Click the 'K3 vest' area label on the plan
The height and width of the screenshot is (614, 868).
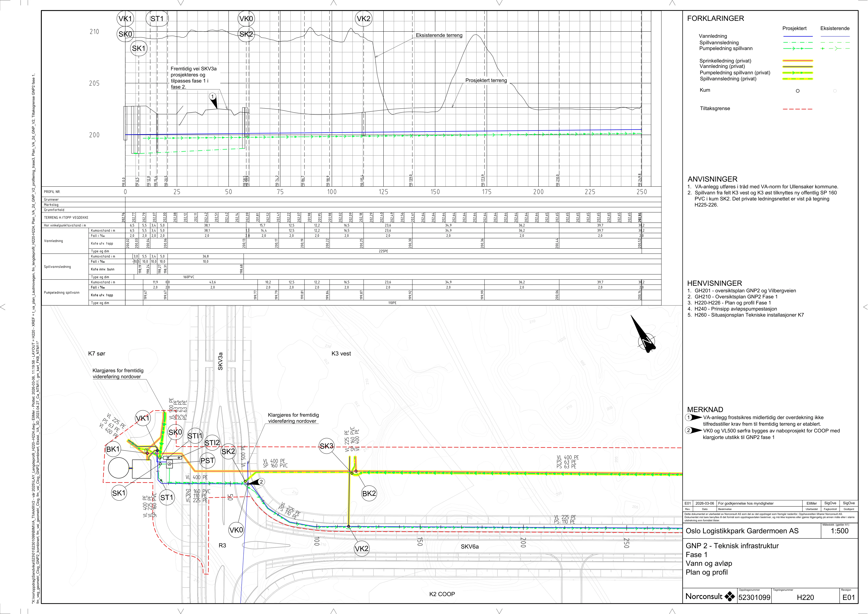(x=341, y=354)
